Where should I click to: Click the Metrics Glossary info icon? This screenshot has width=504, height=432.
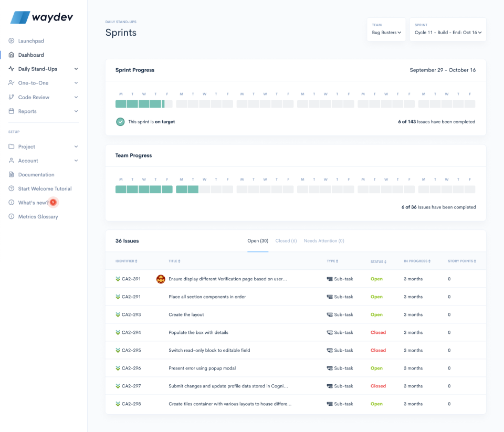click(11, 217)
